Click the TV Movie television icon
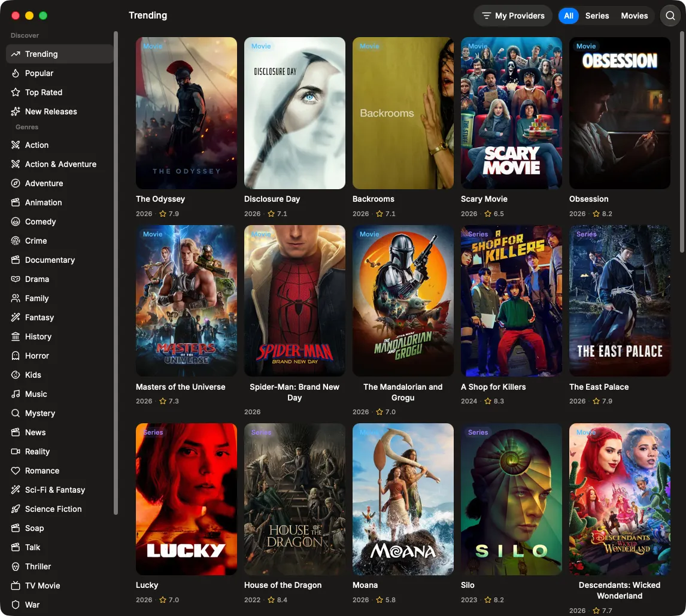This screenshot has width=686, height=616. pos(16,586)
